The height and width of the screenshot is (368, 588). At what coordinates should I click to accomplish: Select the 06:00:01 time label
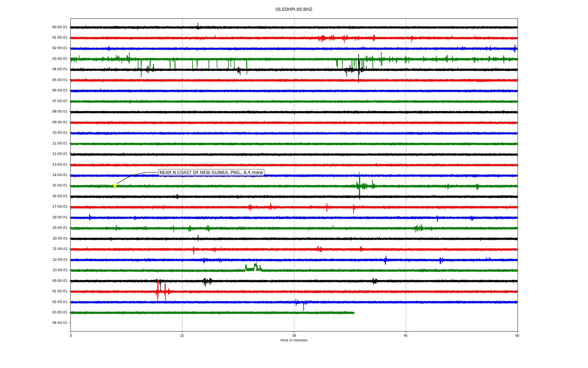(x=60, y=90)
